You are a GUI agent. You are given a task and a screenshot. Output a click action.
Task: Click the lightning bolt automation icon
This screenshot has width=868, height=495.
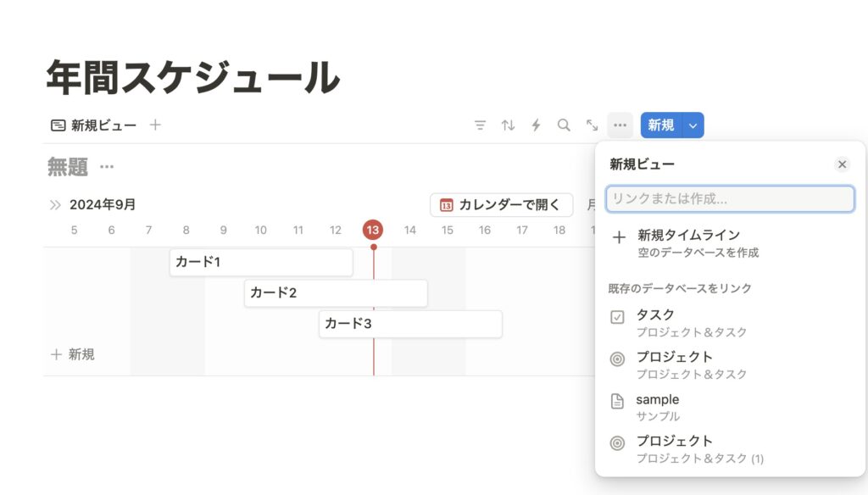click(536, 125)
